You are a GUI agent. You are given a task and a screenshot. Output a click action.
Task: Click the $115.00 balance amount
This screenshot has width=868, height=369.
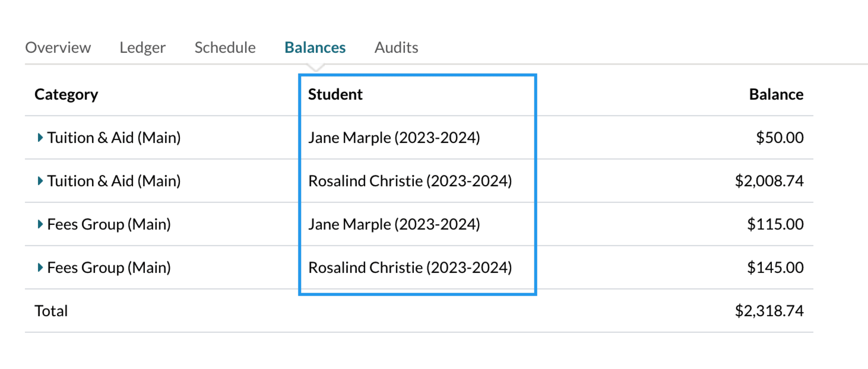(775, 224)
